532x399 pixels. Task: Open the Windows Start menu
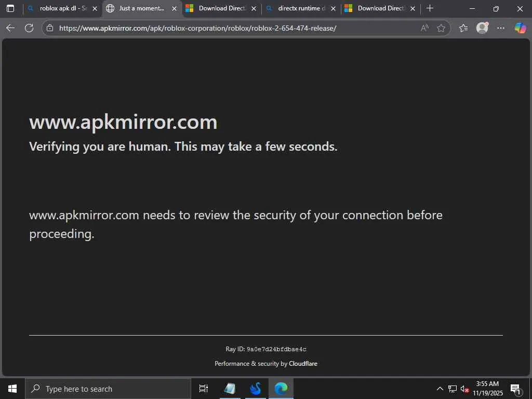tap(12, 389)
